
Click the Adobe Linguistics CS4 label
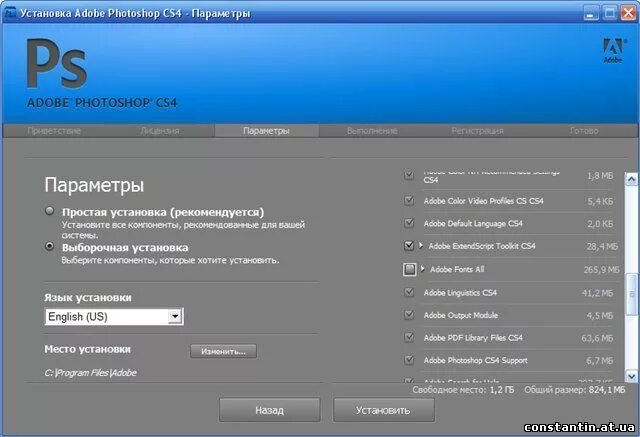point(460,293)
